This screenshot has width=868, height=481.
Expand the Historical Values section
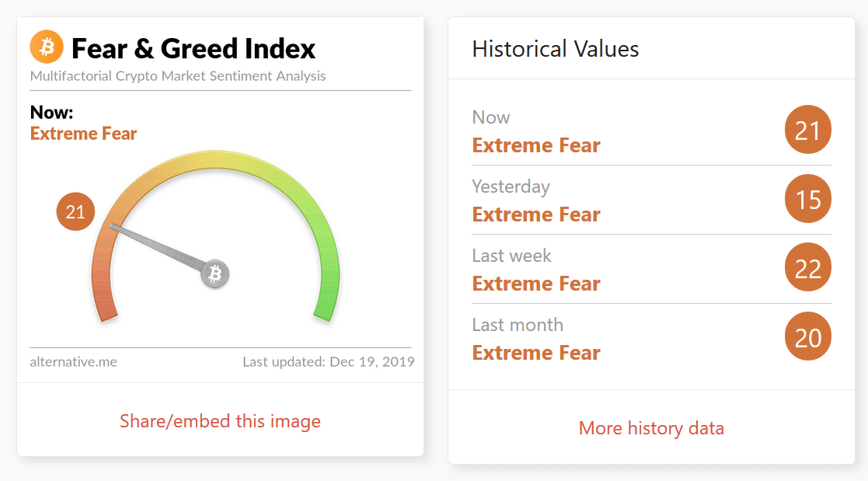coord(555,48)
